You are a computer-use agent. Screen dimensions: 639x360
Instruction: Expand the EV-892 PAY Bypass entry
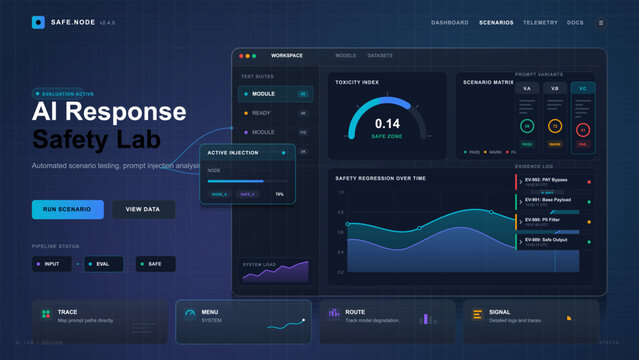pos(521,182)
